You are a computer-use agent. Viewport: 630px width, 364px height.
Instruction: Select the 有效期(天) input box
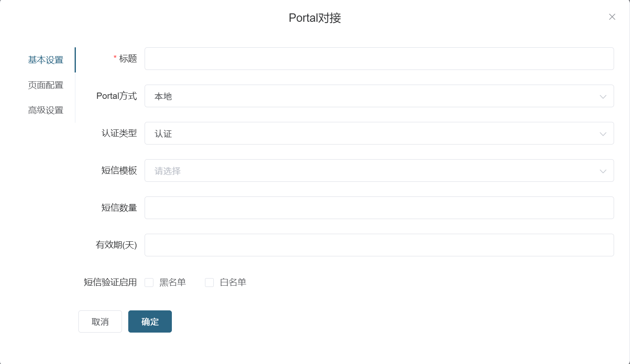pyautogui.click(x=379, y=245)
